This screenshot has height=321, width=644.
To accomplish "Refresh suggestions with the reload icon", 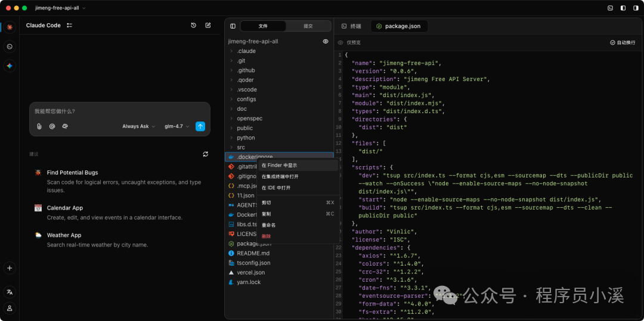I will click(x=205, y=154).
